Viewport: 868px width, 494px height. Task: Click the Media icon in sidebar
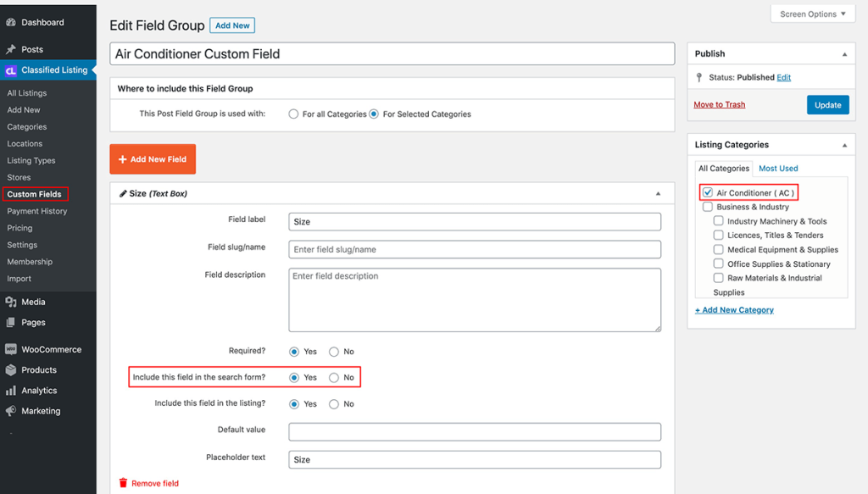(x=10, y=302)
